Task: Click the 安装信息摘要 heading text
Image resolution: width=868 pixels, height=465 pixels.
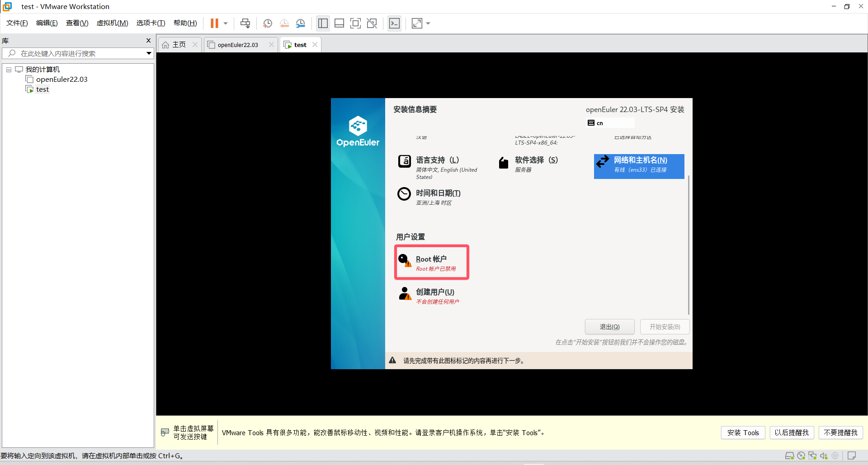Action: pos(415,109)
